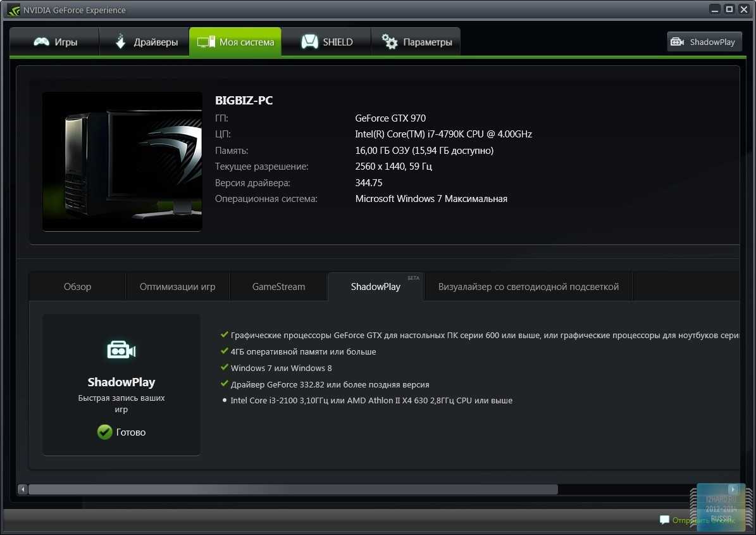
Task: Click the download arrow icon on Драйверы tab
Action: coord(120,42)
